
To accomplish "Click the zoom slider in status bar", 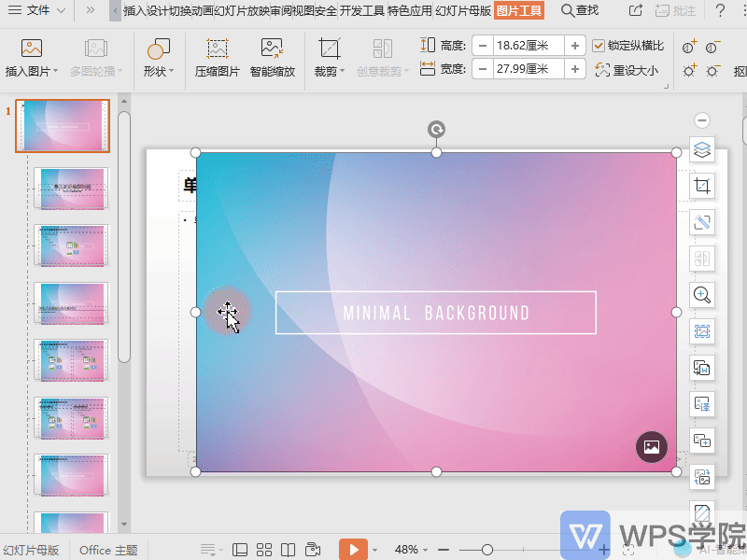I will tap(486, 550).
